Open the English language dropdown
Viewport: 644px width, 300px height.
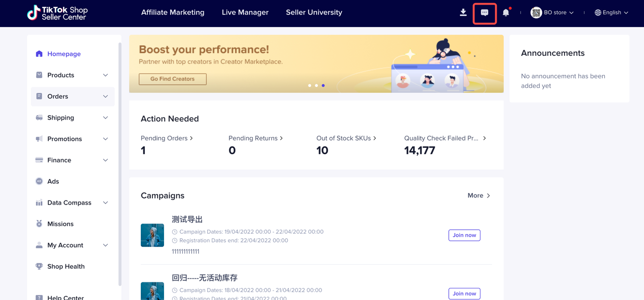pyautogui.click(x=611, y=13)
